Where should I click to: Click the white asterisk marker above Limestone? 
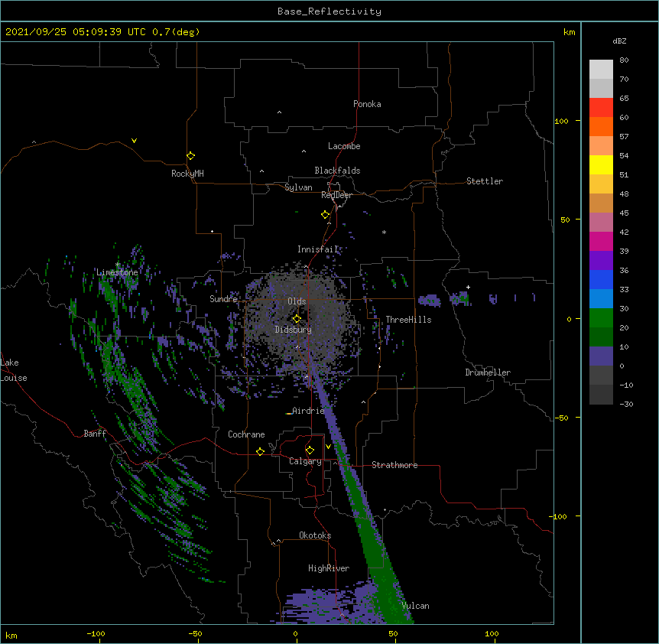coord(118,265)
